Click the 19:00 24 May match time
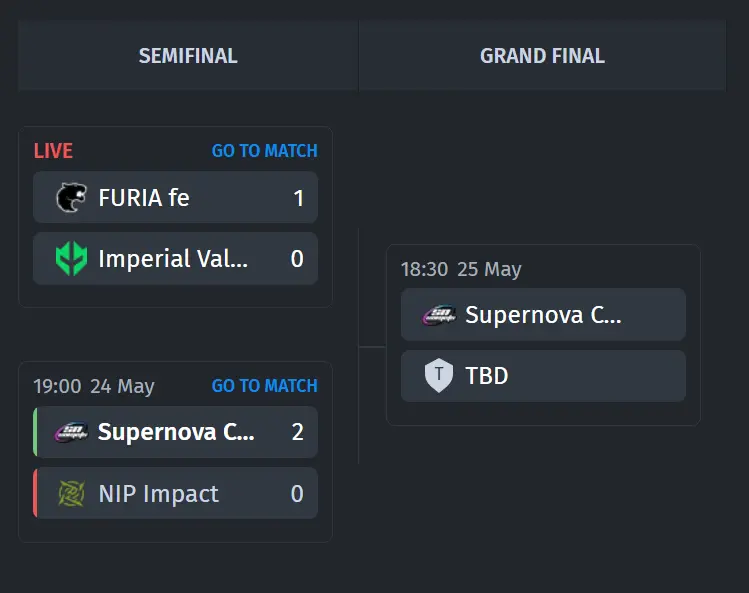This screenshot has width=749, height=593. 94,386
